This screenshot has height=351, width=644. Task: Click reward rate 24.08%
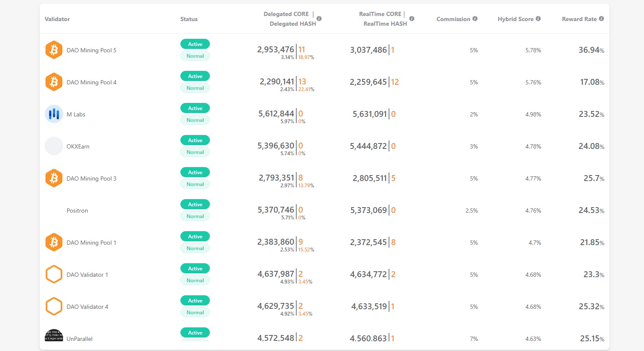pos(591,146)
